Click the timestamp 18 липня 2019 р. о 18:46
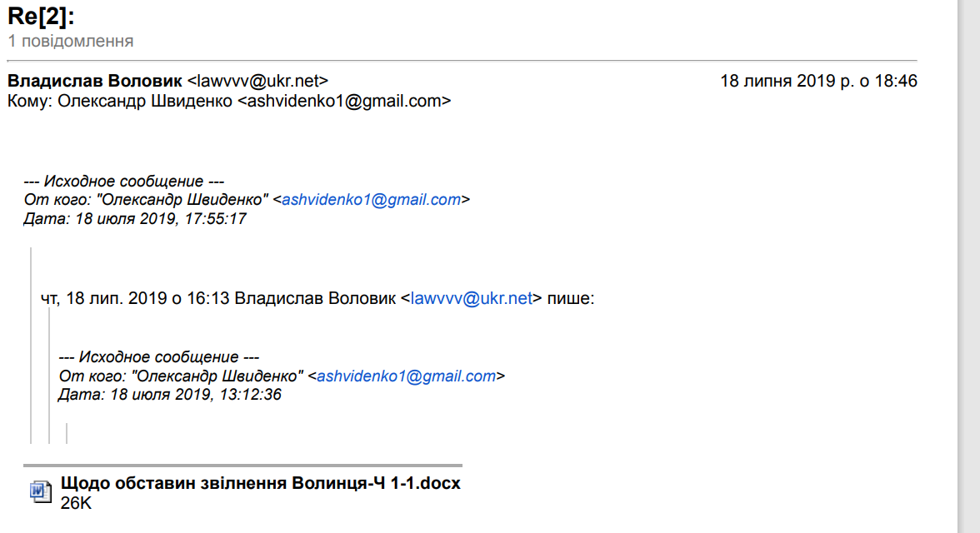 pyautogui.click(x=818, y=82)
